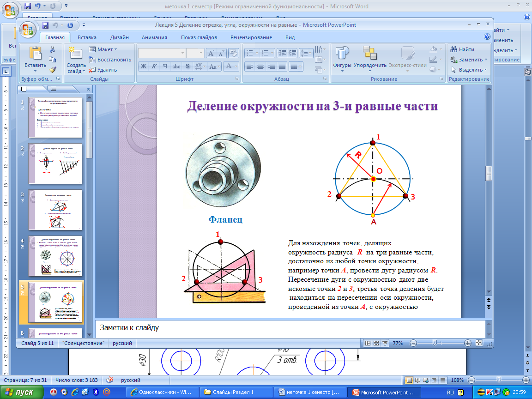Open the Анимация ribbon tab
Viewport: 532px width, 399px height.
pos(154,37)
